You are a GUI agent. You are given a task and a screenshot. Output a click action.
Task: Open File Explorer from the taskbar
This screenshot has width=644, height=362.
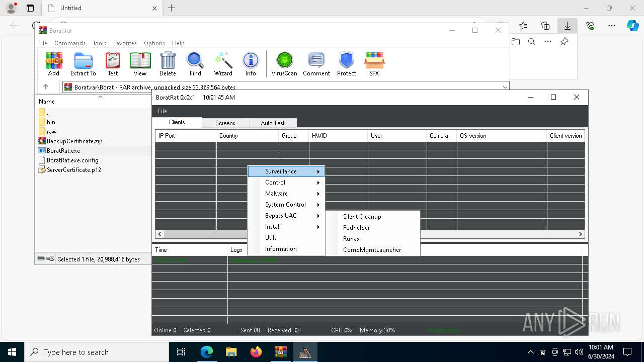click(x=231, y=352)
